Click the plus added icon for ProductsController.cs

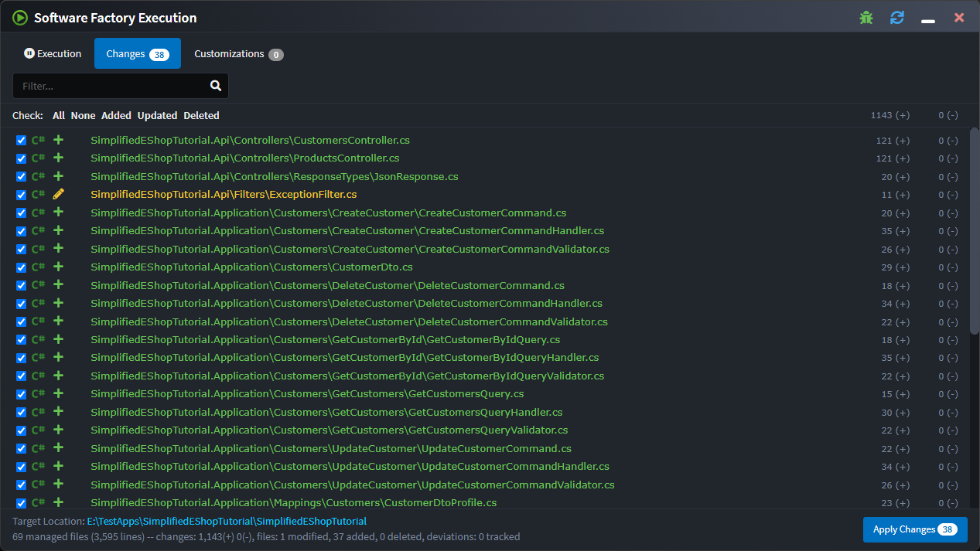tap(58, 158)
